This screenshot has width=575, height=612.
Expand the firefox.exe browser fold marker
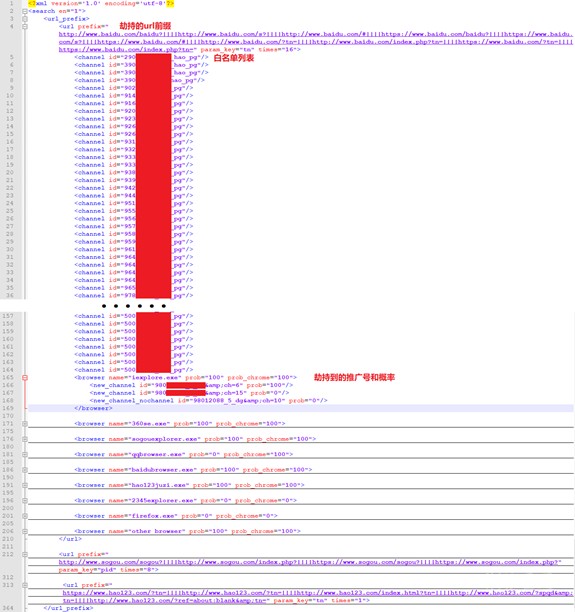click(25, 516)
